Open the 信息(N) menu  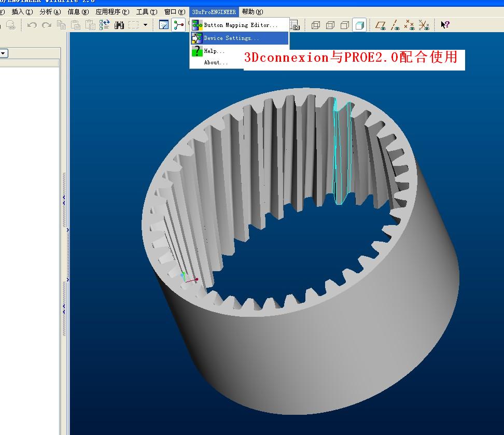[x=78, y=12]
